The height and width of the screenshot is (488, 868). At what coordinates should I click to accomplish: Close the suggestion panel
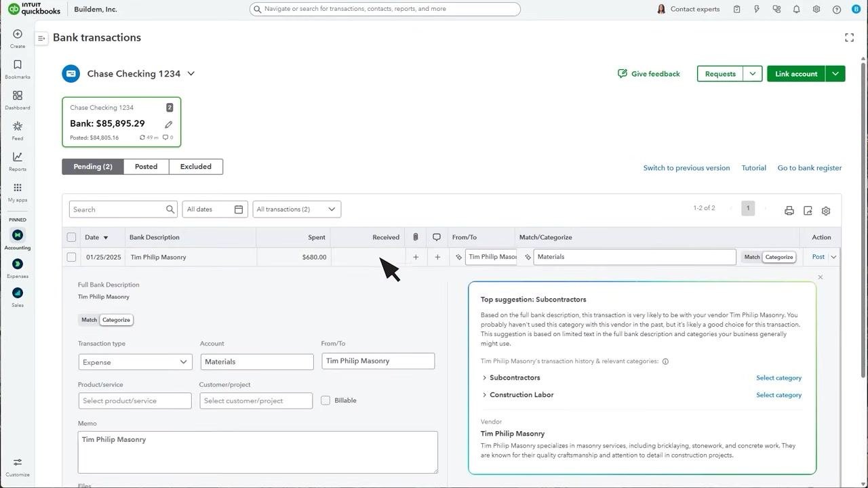pyautogui.click(x=820, y=277)
